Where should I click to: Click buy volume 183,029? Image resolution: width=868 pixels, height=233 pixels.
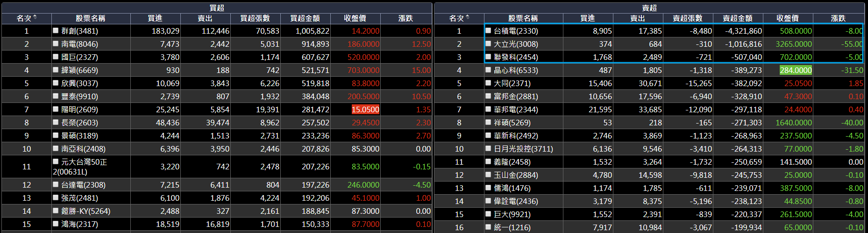tap(165, 31)
